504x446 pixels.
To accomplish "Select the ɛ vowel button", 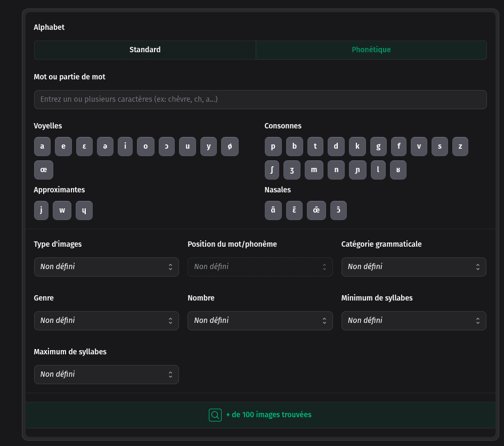I will (x=84, y=147).
